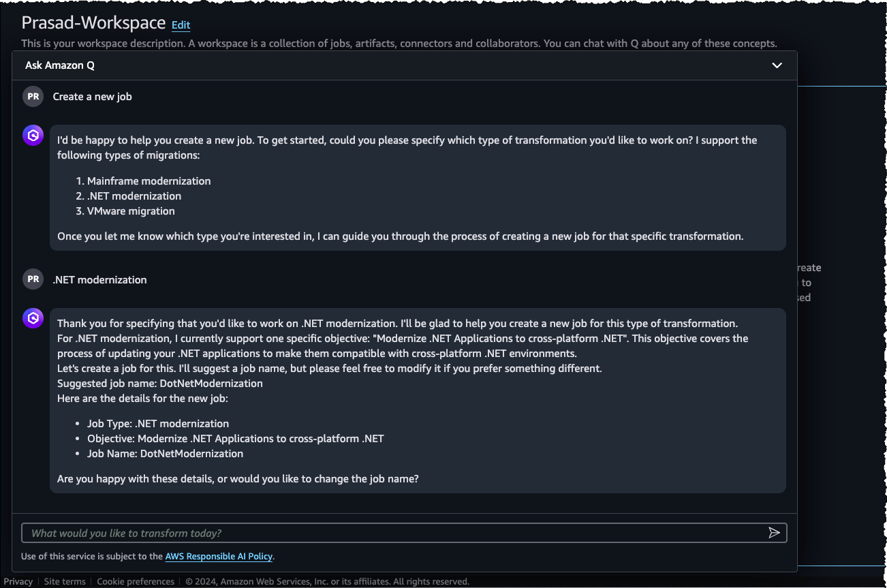Click "Mainframe modernization" in the numbered list
Screen dimensions: 887x588
tap(149, 181)
